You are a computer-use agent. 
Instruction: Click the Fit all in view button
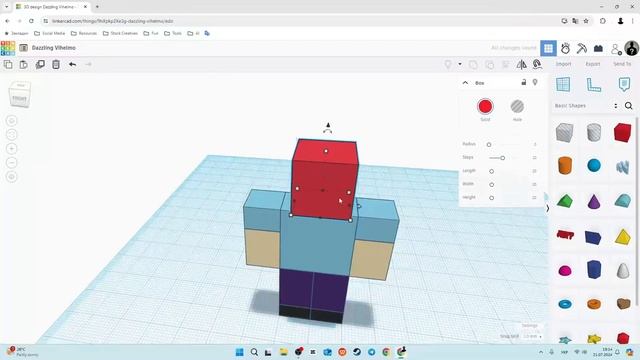point(11,135)
